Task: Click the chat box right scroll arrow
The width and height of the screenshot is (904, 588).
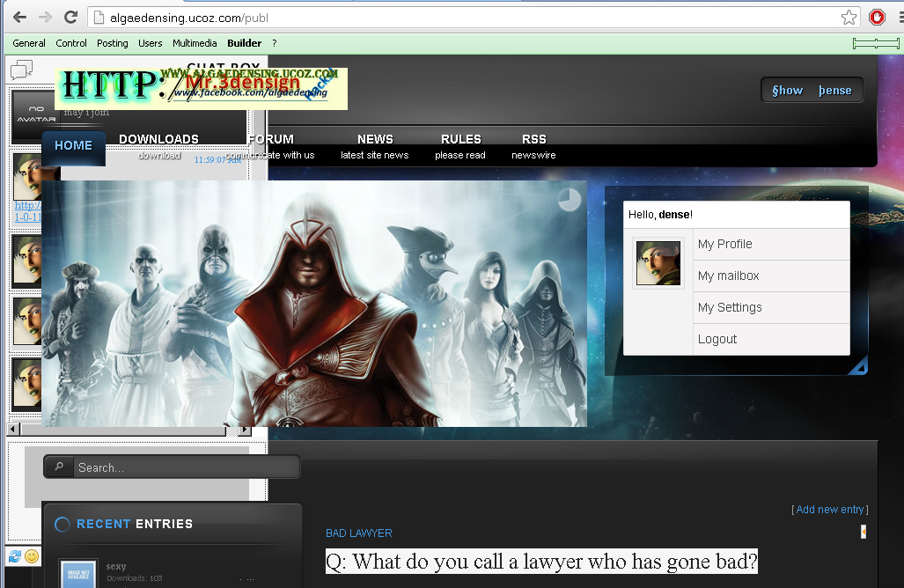Action: (245, 430)
